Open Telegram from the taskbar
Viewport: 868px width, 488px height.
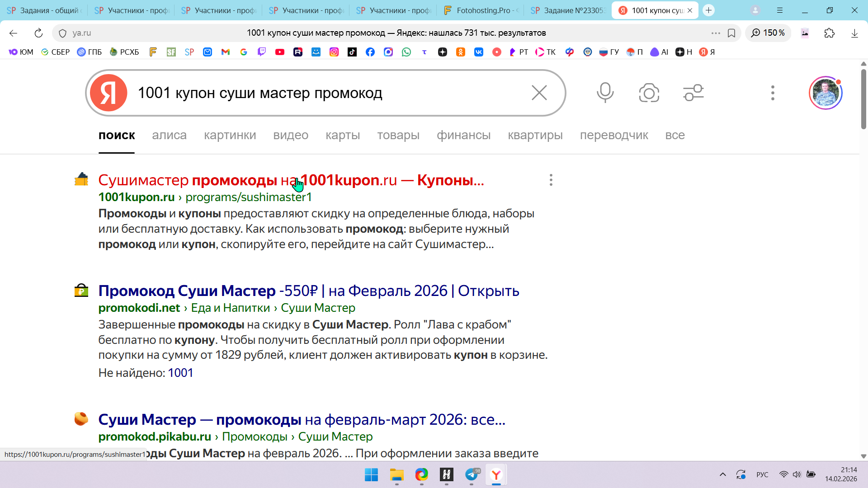472,474
